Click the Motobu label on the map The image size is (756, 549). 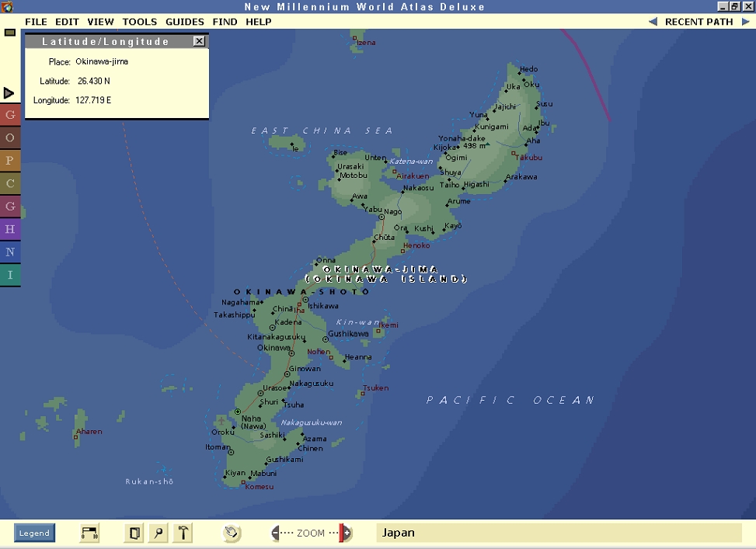click(x=354, y=175)
